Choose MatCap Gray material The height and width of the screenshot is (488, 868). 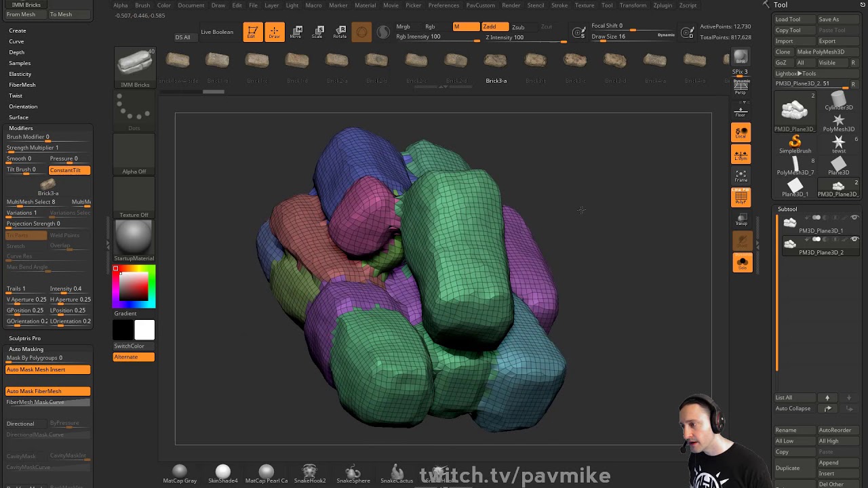180,474
